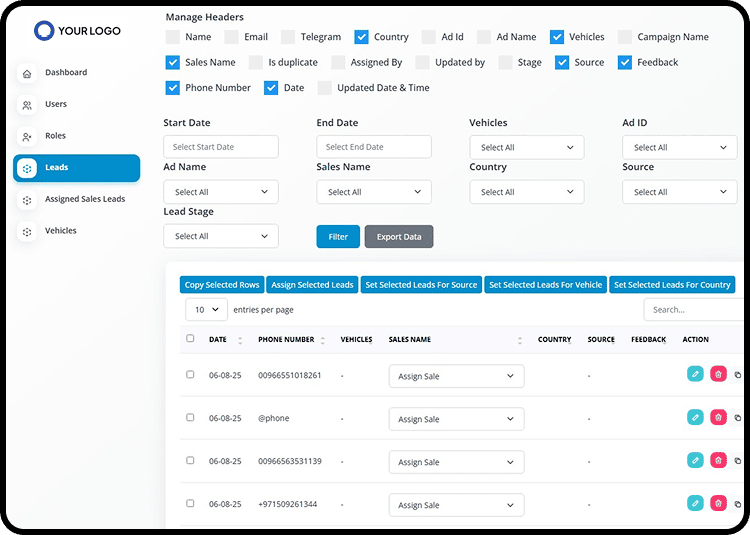The image size is (750, 535).
Task: Go to the Roles sidebar menu item
Action: pos(55,136)
